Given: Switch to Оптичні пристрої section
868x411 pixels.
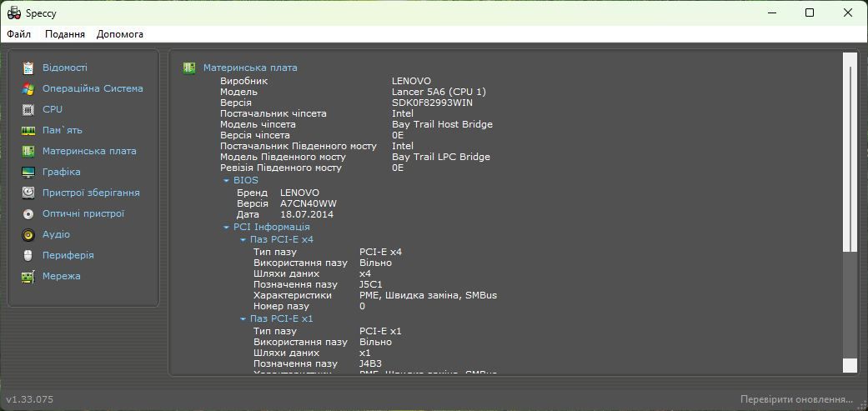Looking at the screenshot, I should point(83,213).
